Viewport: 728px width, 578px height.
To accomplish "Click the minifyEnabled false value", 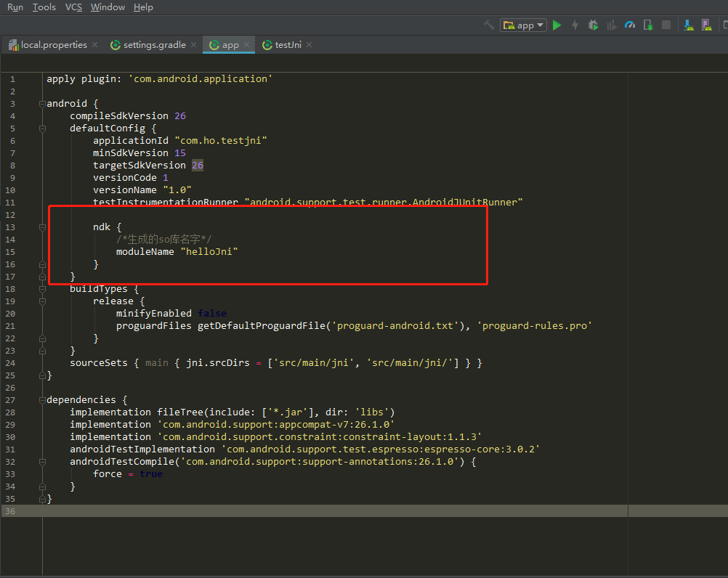I will pyautogui.click(x=212, y=314).
